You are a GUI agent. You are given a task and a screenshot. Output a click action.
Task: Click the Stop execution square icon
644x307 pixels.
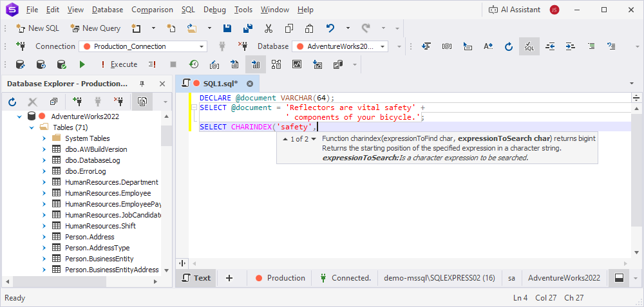coord(173,64)
